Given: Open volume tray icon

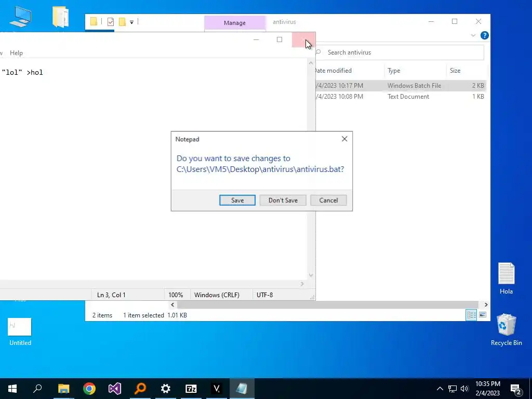Looking at the screenshot, I should 464,389.
